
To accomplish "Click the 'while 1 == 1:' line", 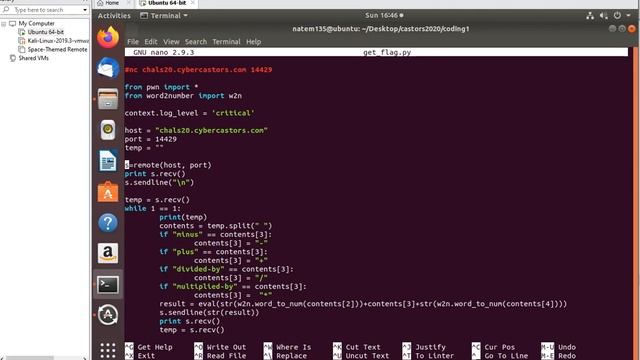I will click(x=153, y=209).
